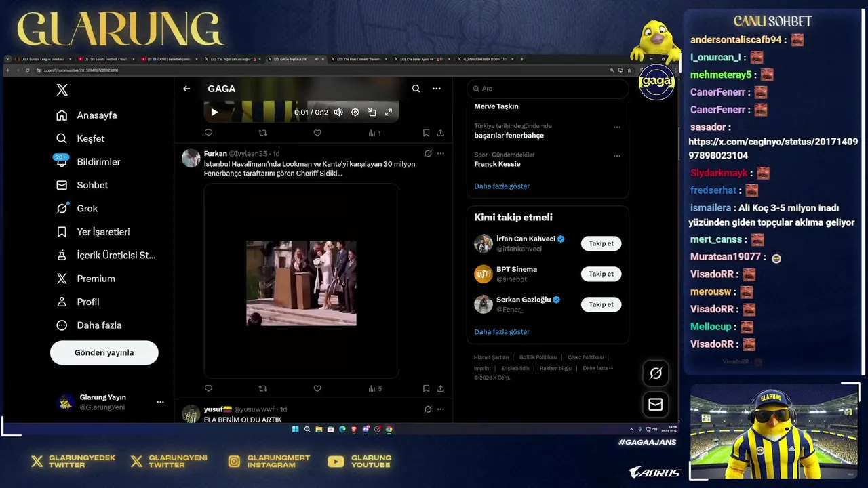Open GAGA community more options
This screenshot has height=488, width=868.
pos(437,89)
